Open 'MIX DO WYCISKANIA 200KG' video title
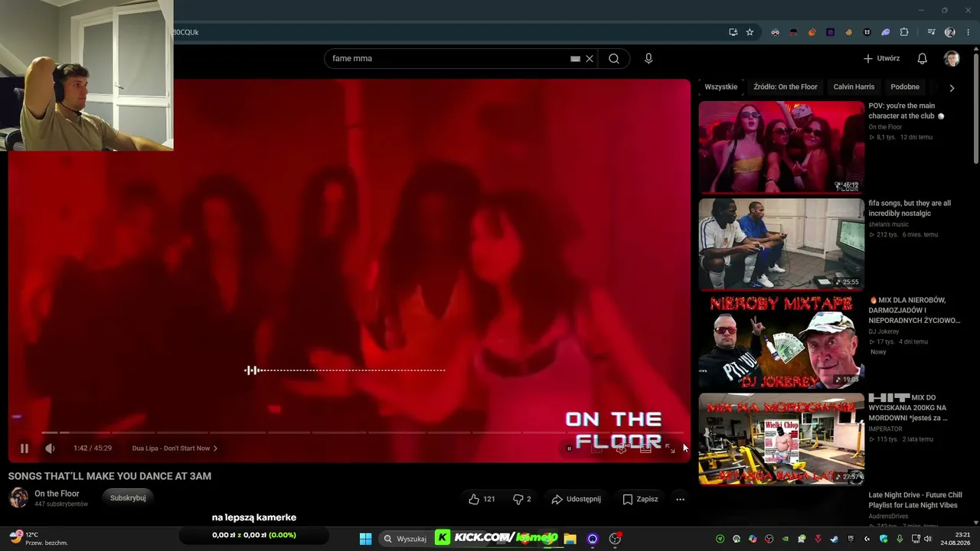This screenshot has height=551, width=980. [x=908, y=408]
